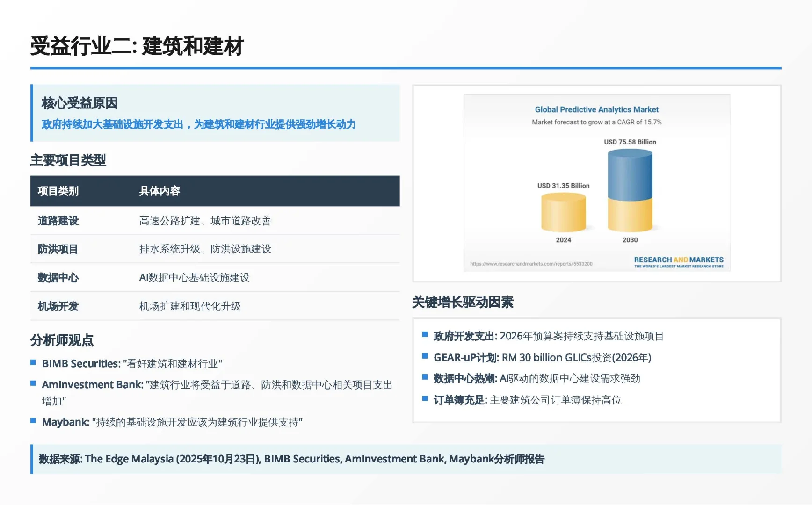Screen dimensions: 812x505
Task: Click the GEAR-uP计划 RM 30 billion bullet
Action: pyautogui.click(x=542, y=358)
